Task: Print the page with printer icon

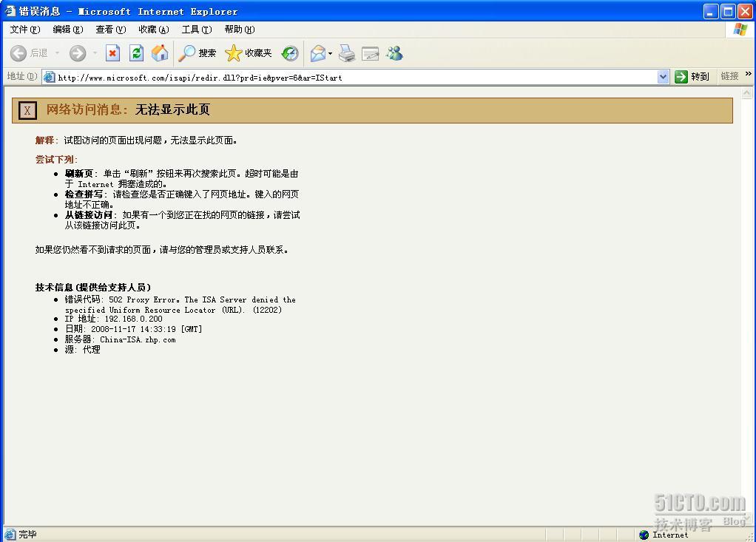Action: [x=347, y=53]
